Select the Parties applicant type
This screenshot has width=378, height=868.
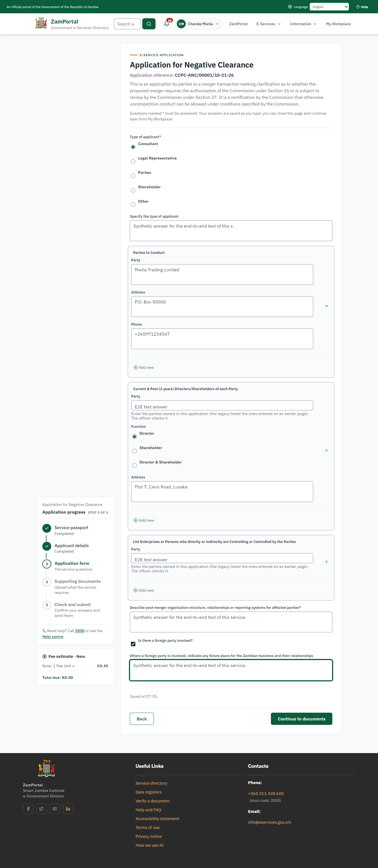click(133, 176)
